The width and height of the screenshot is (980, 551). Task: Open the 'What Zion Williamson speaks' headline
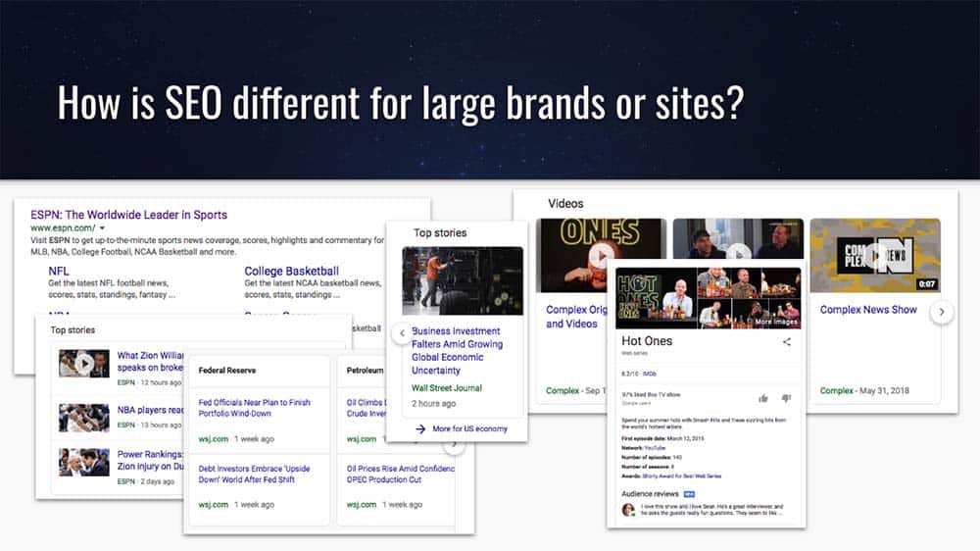[x=150, y=362]
